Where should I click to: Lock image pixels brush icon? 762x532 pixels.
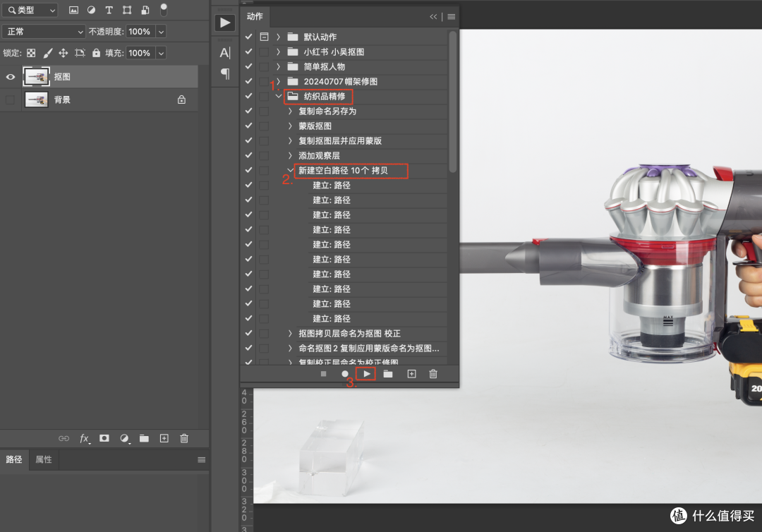48,53
